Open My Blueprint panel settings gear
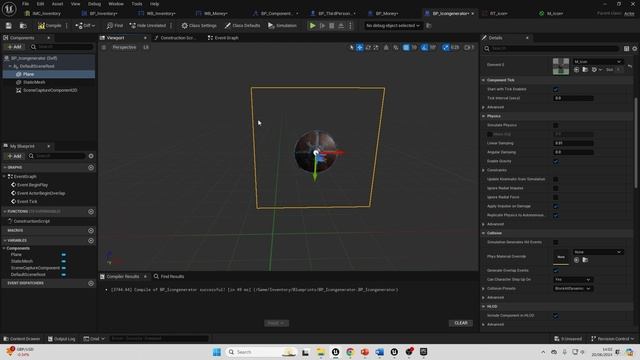The height and width of the screenshot is (360, 640). coord(91,156)
